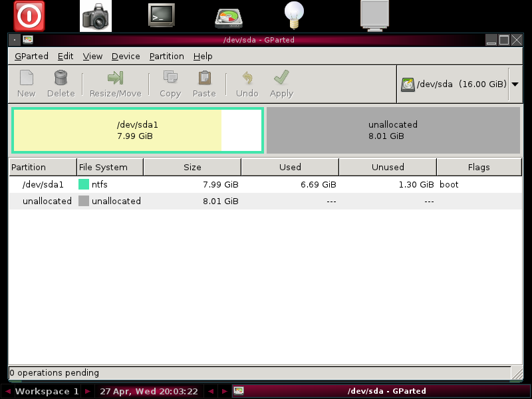Click the 7.99 GiB size cell
Image resolution: width=532 pixels, height=399 pixels.
click(x=221, y=184)
